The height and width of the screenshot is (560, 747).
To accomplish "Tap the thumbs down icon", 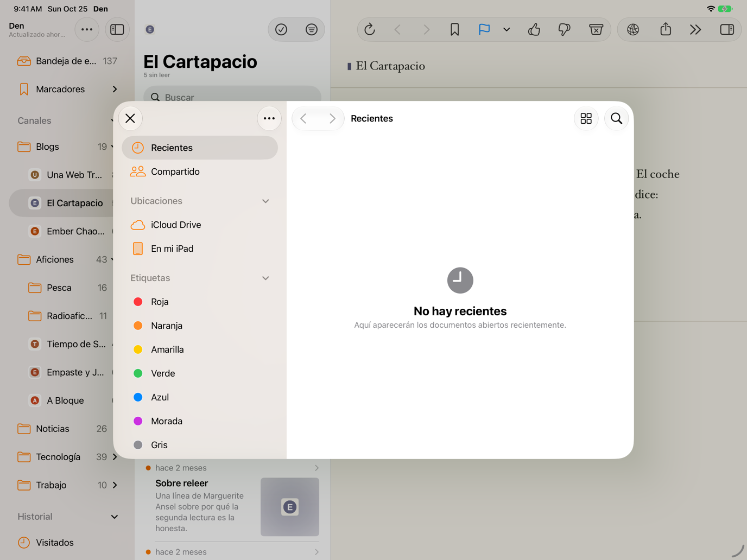I will (x=565, y=29).
